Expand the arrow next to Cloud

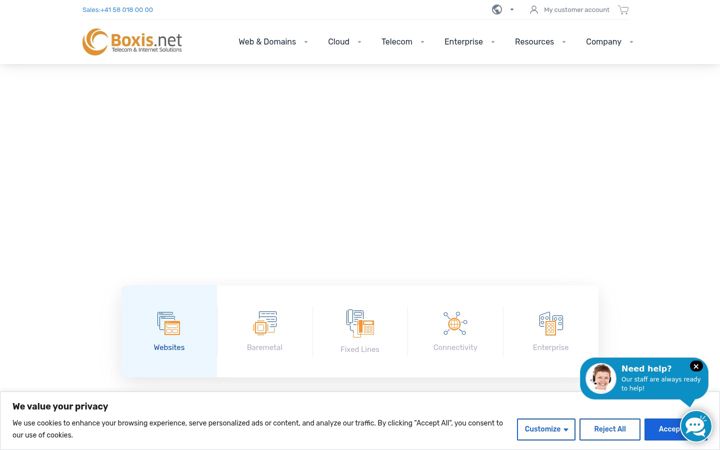[360, 42]
